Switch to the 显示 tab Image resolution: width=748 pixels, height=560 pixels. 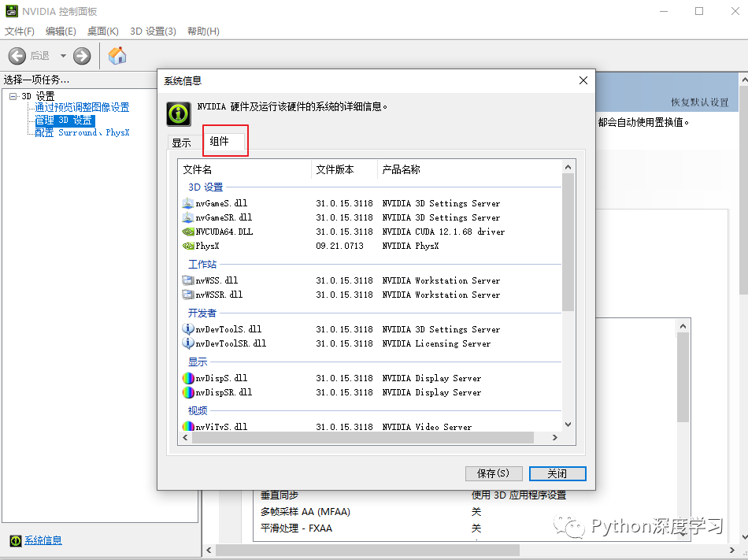pyautogui.click(x=181, y=143)
